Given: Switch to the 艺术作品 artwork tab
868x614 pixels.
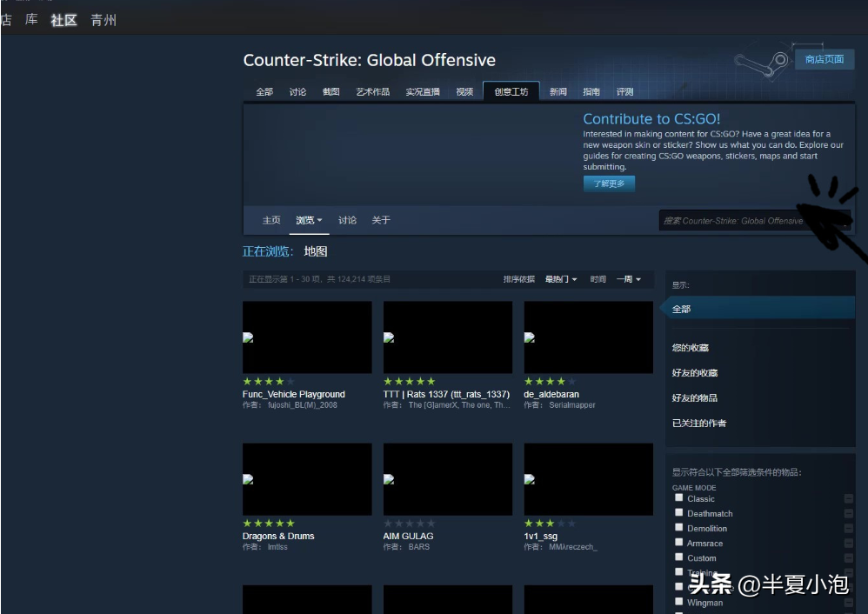Looking at the screenshot, I should 372,92.
